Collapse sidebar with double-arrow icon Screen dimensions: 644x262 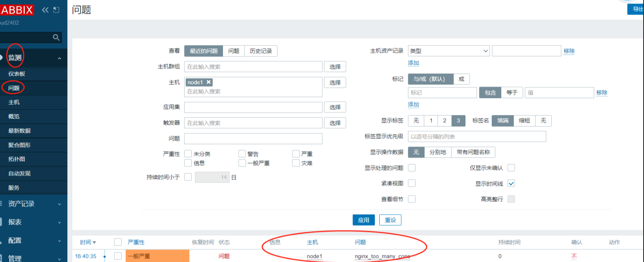click(45, 10)
